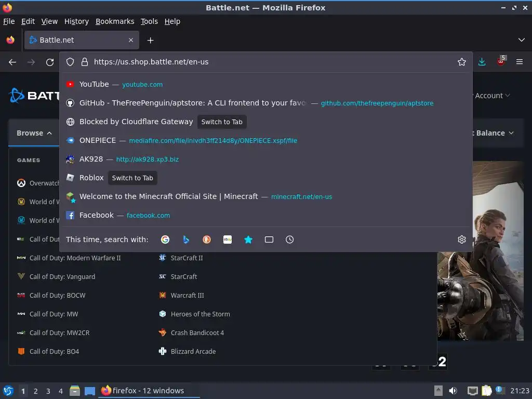This screenshot has width=532, height=399.
Task: Search this time with eBay
Action: pos(228,240)
